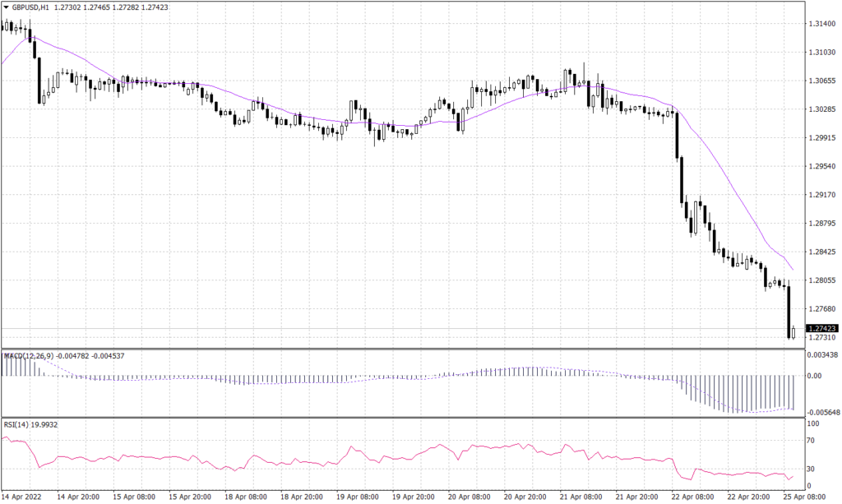Expand the GBPUSD,H1 symbol dropdown arrow
This screenshot has width=842, height=504.
[x=7, y=7]
